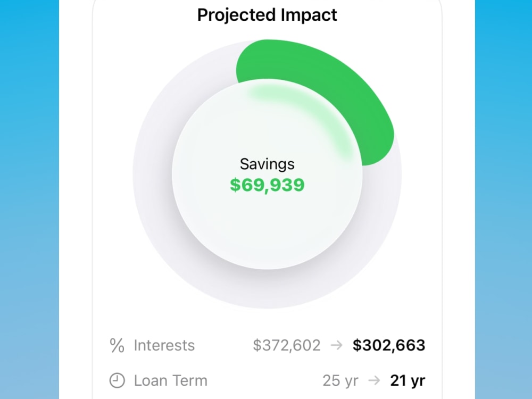Click the clock icon beside Loan Term
532x399 pixels.
click(x=117, y=380)
